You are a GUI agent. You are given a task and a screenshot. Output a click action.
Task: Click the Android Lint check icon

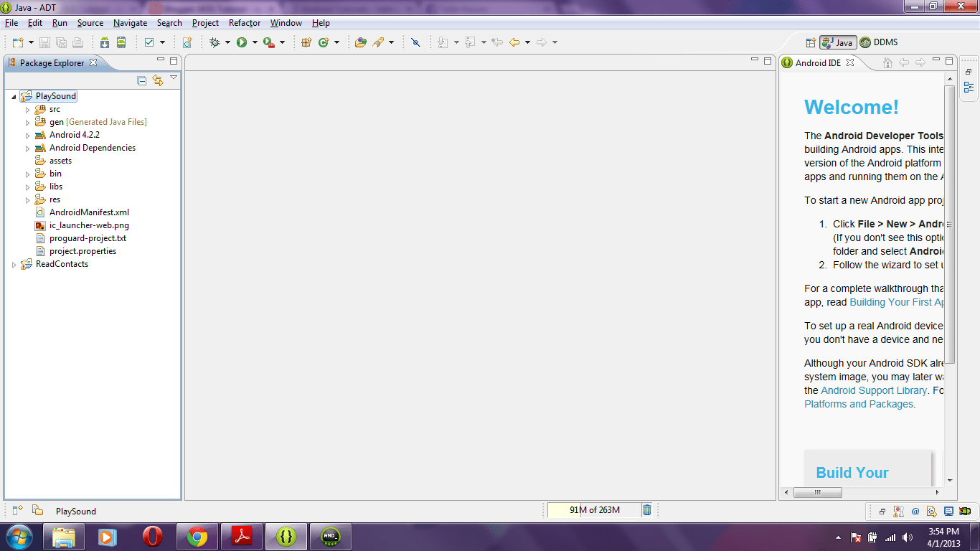coord(149,42)
